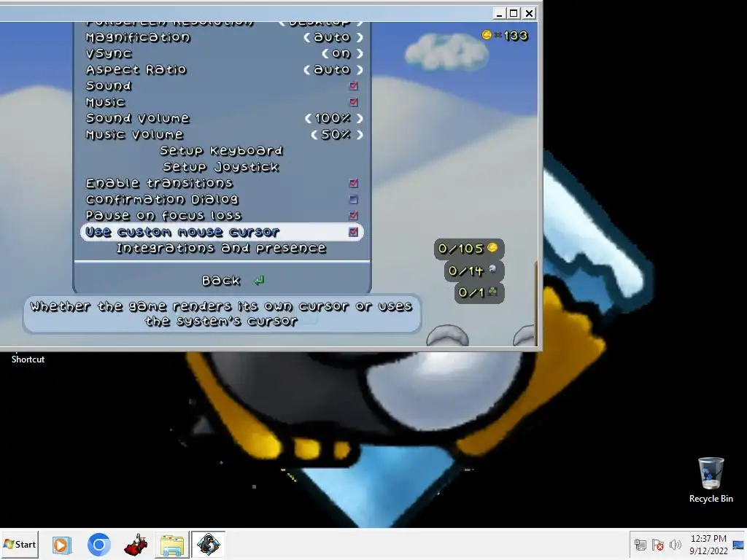Open File Explorer from taskbar
The height and width of the screenshot is (560, 747).
click(x=172, y=545)
